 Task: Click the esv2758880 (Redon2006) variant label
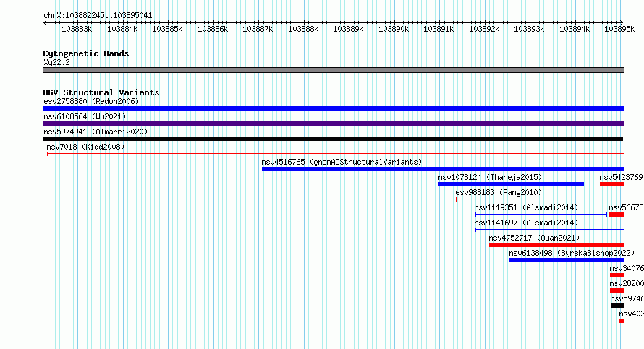[91, 101]
